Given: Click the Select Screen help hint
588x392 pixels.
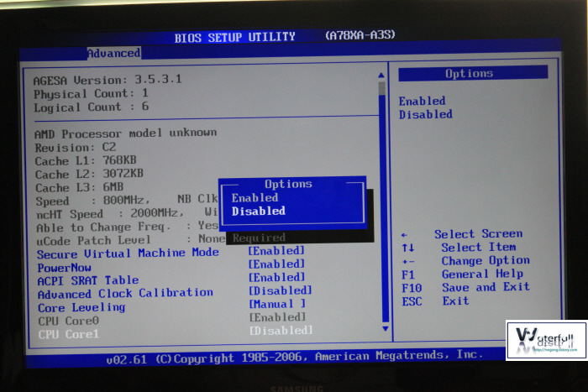Looking at the screenshot, I should tap(462, 234).
